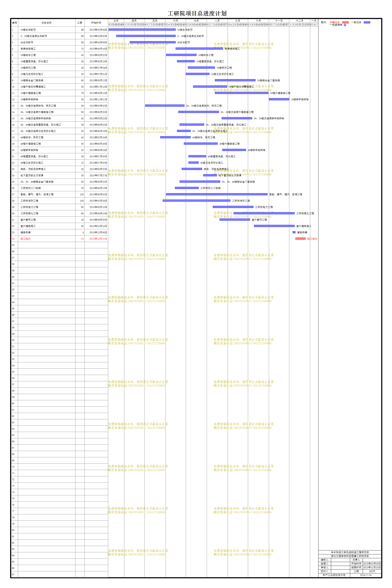Click row number 87 in the 编号 column
This screenshot has height=588, width=392.
pos(15,574)
